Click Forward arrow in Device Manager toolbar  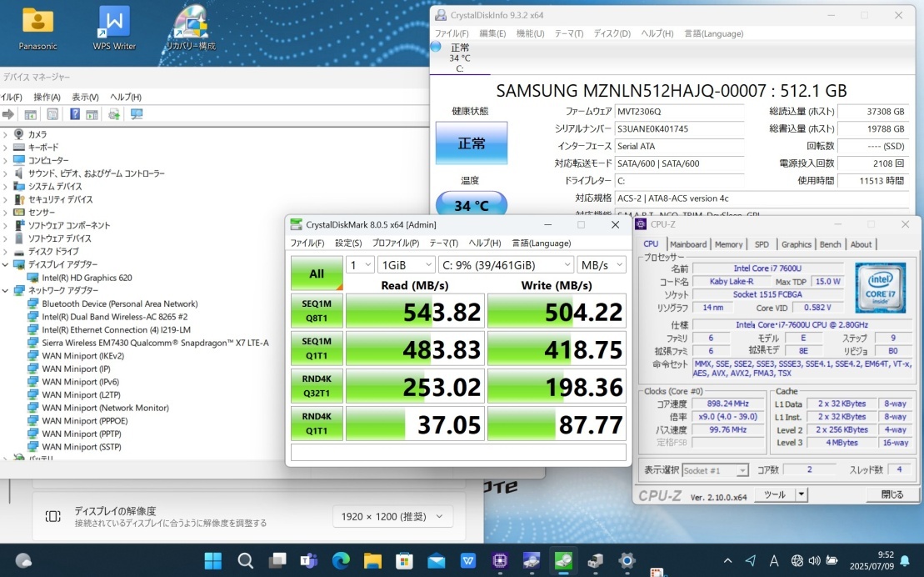[8, 114]
